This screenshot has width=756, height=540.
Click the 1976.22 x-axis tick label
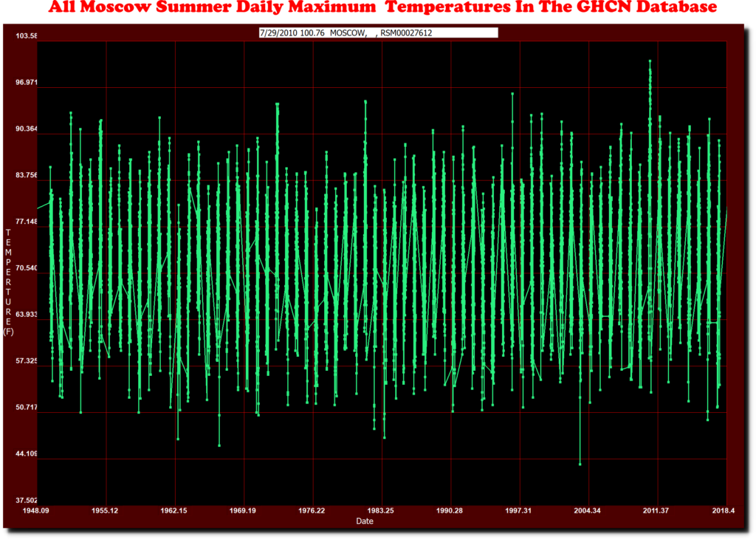(312, 510)
